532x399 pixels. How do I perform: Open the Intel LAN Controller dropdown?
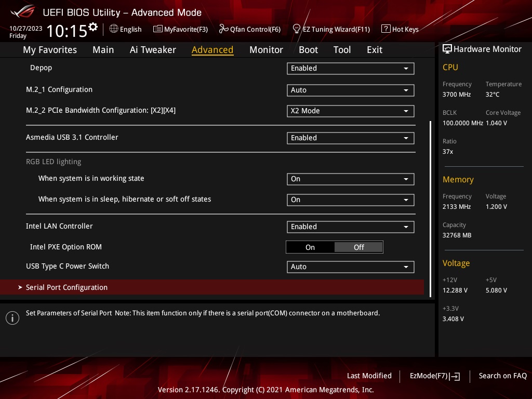click(x=351, y=227)
